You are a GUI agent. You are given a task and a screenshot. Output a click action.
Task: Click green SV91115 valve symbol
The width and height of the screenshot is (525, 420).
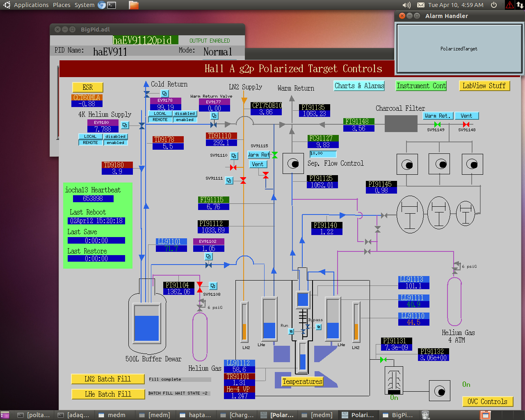[274, 155]
